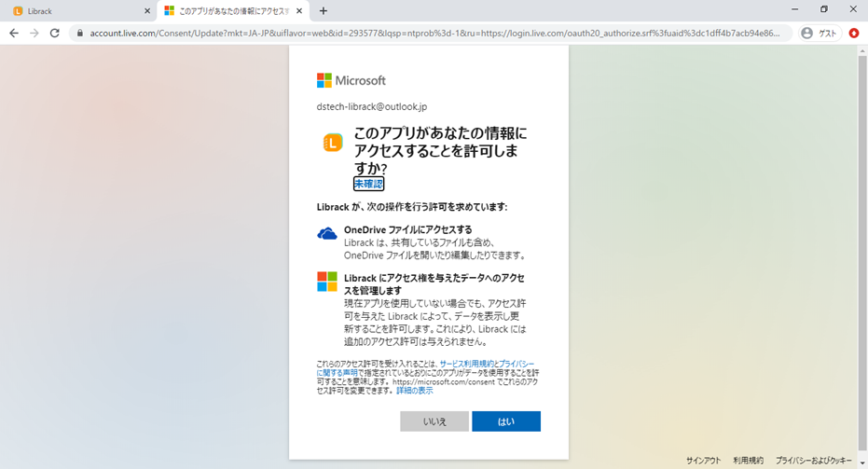Click the OneDrive cloud icon
This screenshot has width=868, height=469.
[x=327, y=234]
